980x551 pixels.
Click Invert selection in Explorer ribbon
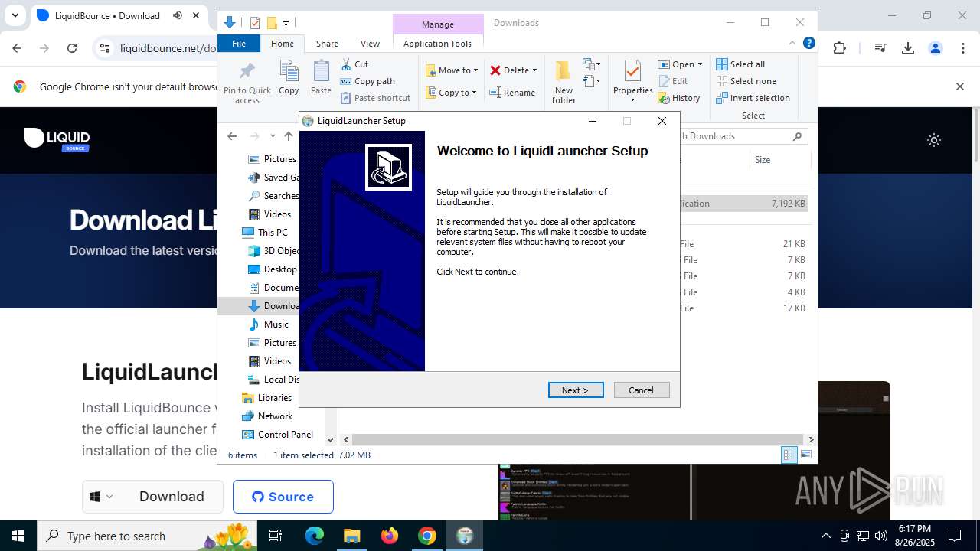point(753,98)
